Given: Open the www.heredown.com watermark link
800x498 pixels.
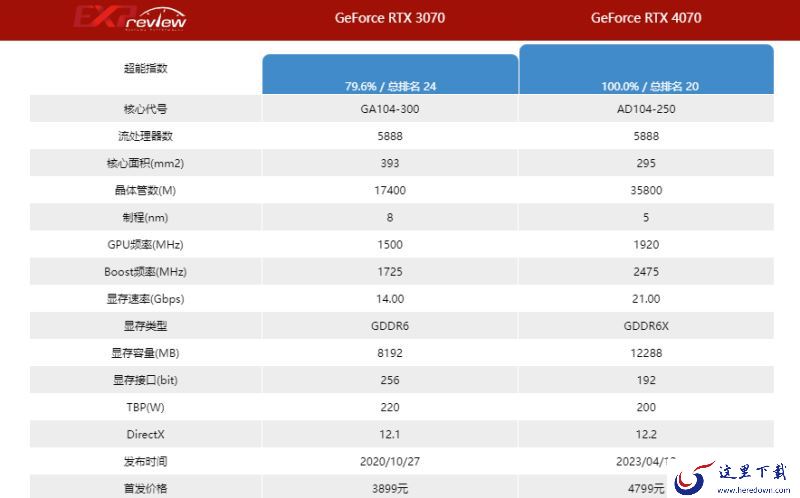Looking at the screenshot, I should coord(754,490).
